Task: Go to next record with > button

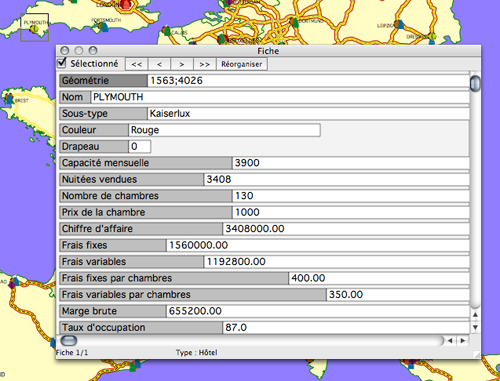Action: (x=182, y=64)
